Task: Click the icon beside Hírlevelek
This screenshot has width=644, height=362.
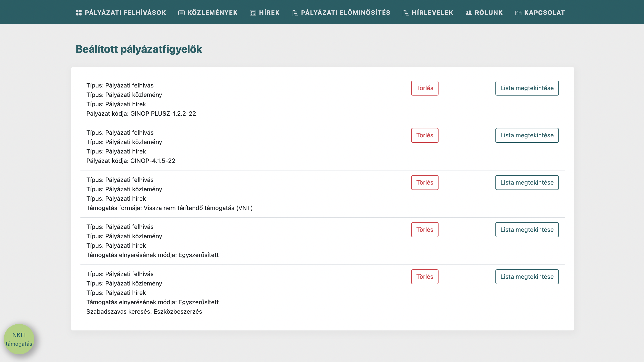Action: point(406,13)
